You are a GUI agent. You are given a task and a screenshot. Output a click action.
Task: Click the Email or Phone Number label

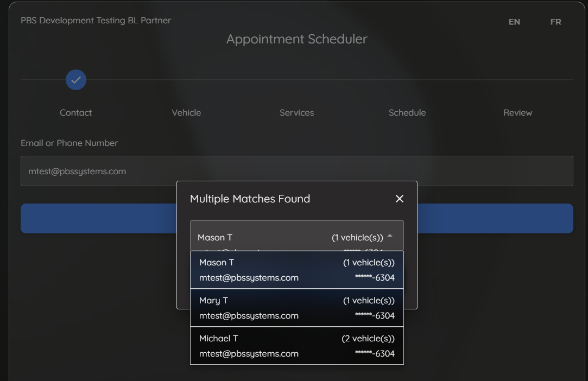pos(69,143)
